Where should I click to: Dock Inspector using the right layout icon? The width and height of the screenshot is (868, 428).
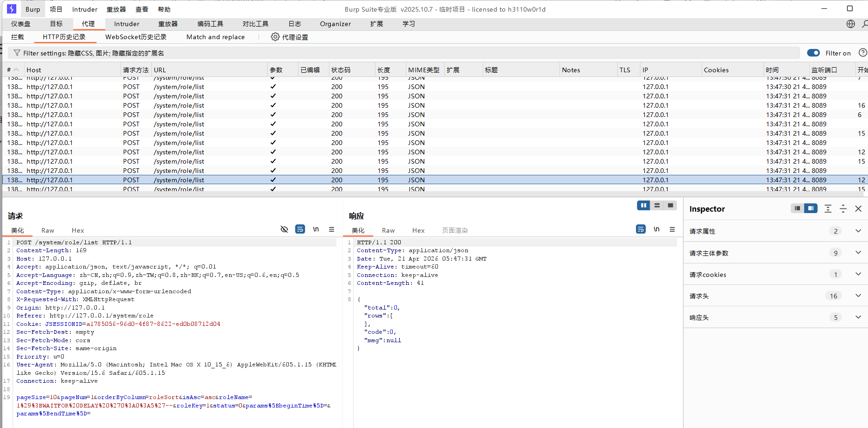(x=811, y=208)
